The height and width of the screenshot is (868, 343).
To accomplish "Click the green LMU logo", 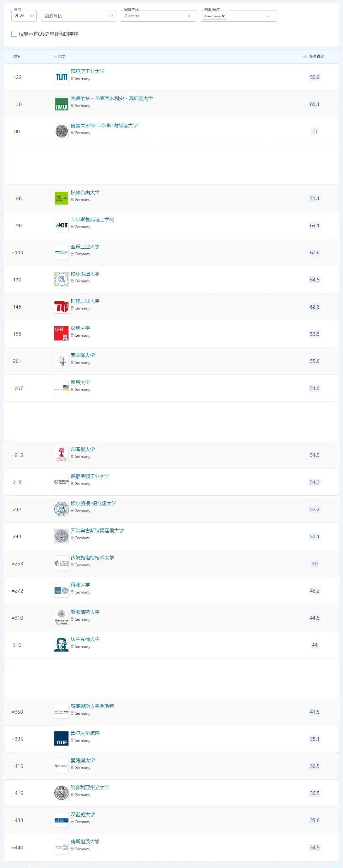I will tap(61, 104).
